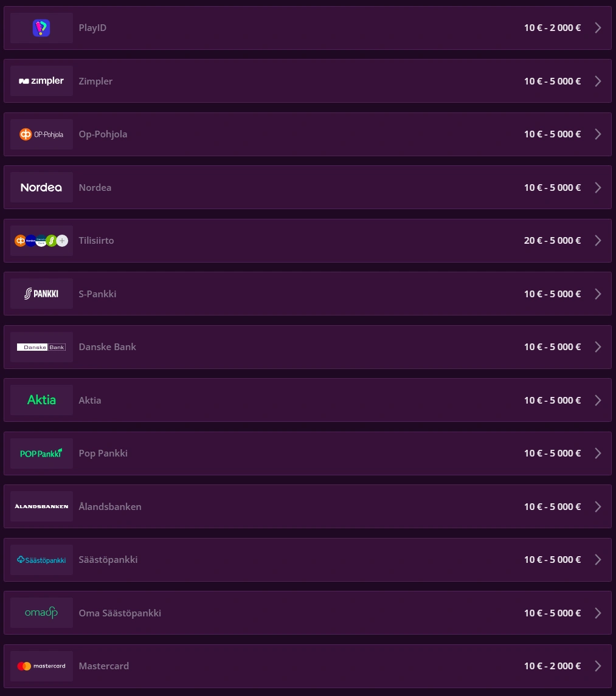Click the POP Pankki logo icon
616x696 pixels.
pyautogui.click(x=41, y=453)
